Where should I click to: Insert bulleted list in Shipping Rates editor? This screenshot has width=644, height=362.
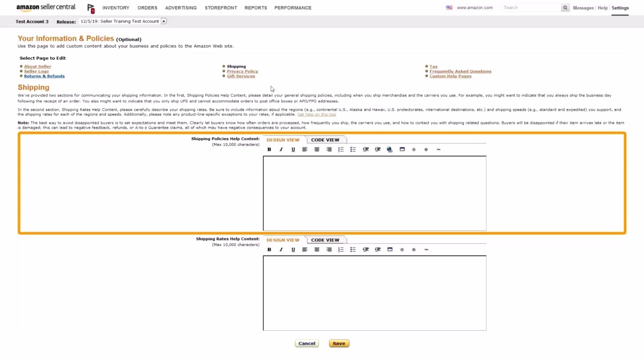(353, 249)
